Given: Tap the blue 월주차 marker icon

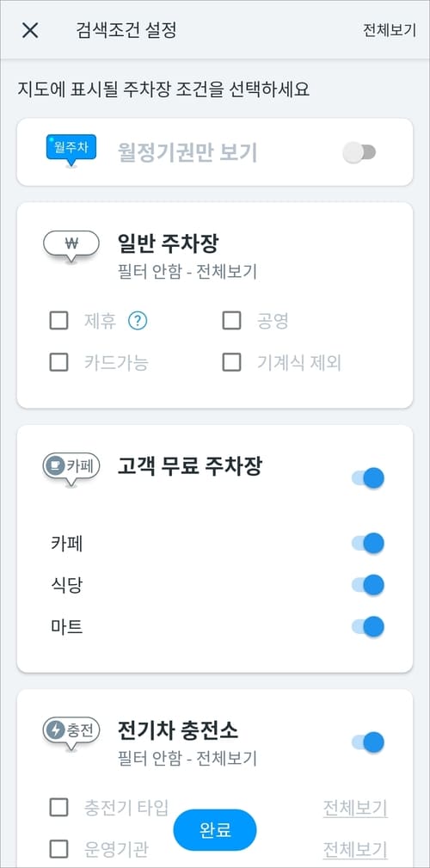Looking at the screenshot, I should coord(71,150).
